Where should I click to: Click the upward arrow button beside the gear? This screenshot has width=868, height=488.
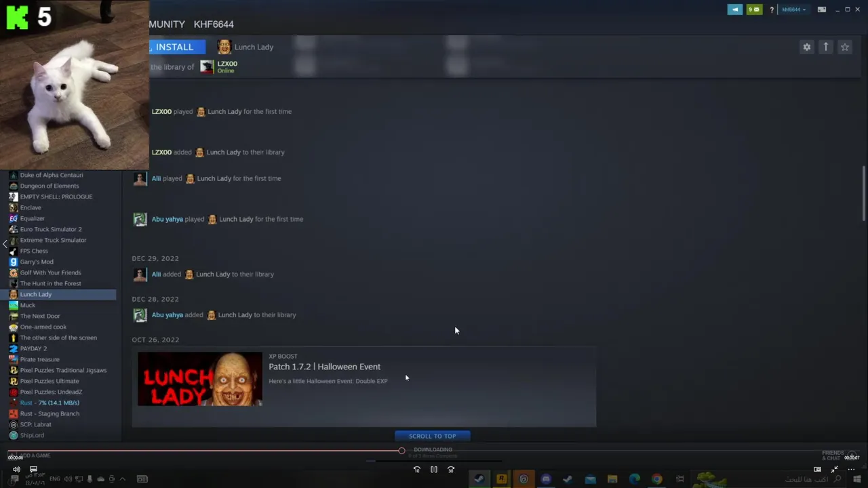click(825, 47)
